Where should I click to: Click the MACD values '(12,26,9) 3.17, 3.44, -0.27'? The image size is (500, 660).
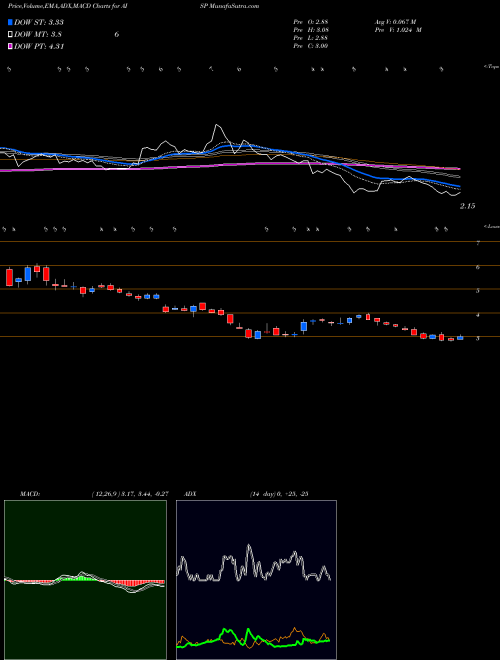(x=130, y=494)
